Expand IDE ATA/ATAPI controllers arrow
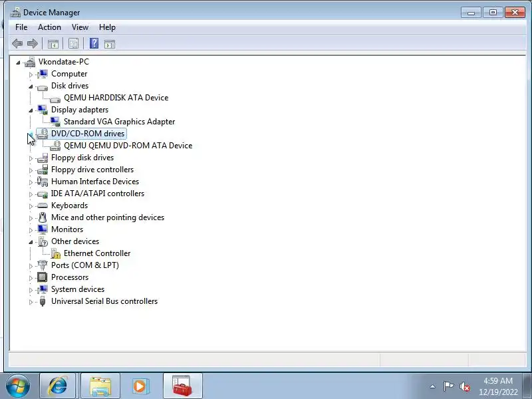The image size is (532, 399). click(31, 194)
